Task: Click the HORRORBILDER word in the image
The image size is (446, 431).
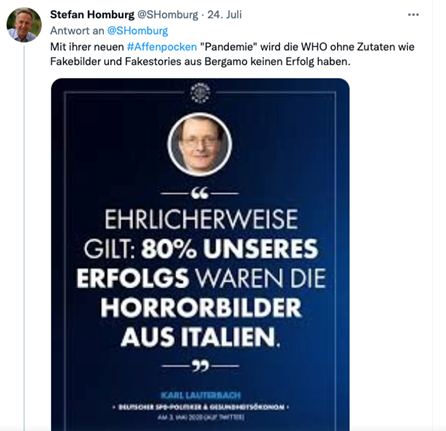Action: [201, 307]
